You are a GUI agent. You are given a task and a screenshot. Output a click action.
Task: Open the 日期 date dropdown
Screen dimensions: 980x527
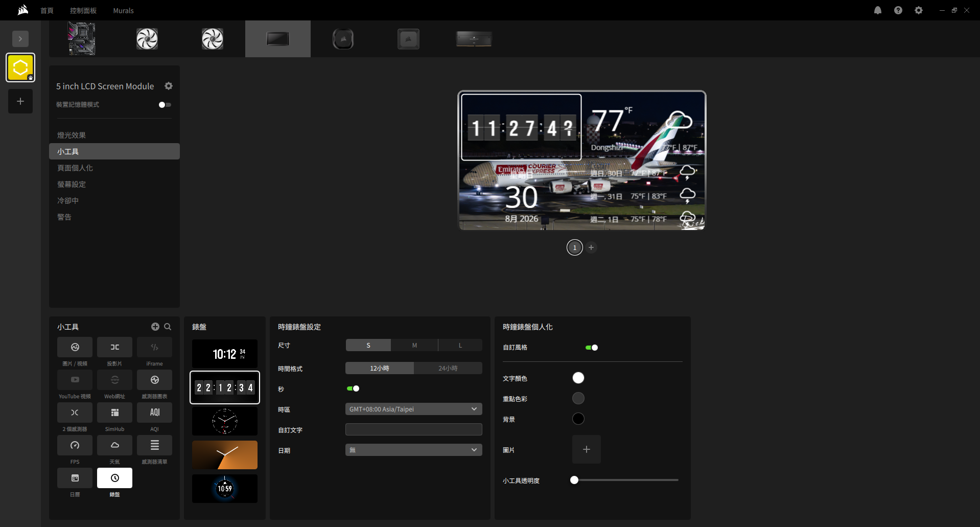pyautogui.click(x=414, y=450)
